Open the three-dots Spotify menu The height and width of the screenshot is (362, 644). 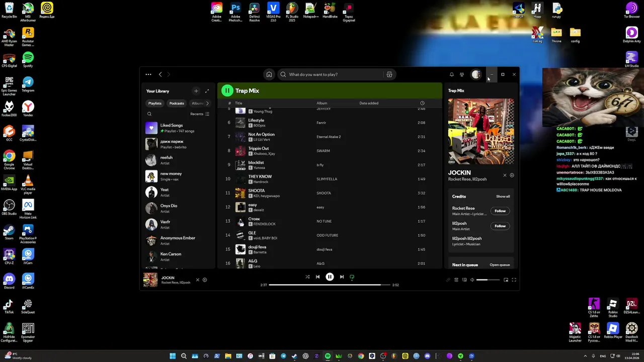coord(148,74)
